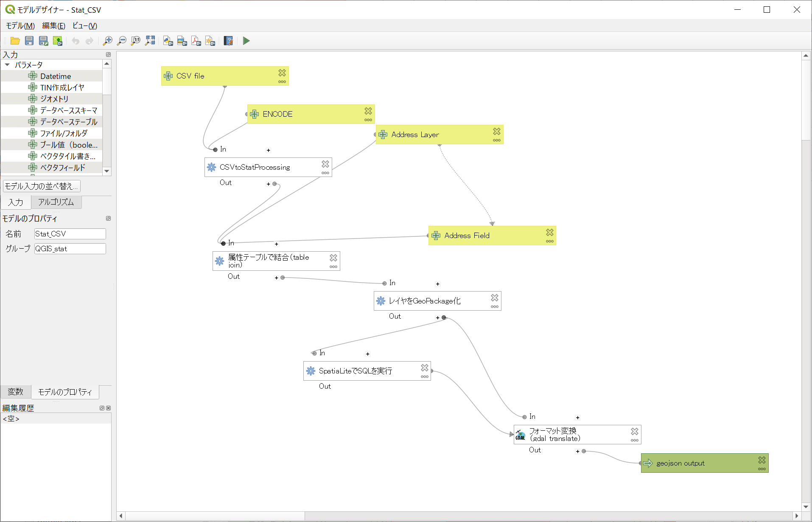Expand SpatiaLite In links with plus
The width and height of the screenshot is (812, 522).
[x=368, y=354]
